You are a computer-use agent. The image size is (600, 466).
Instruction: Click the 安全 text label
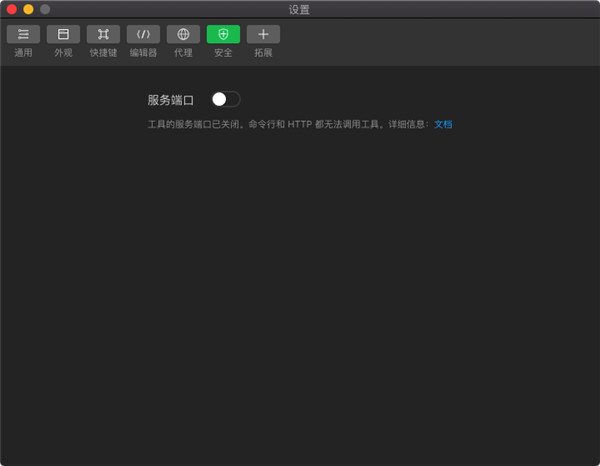click(x=223, y=52)
